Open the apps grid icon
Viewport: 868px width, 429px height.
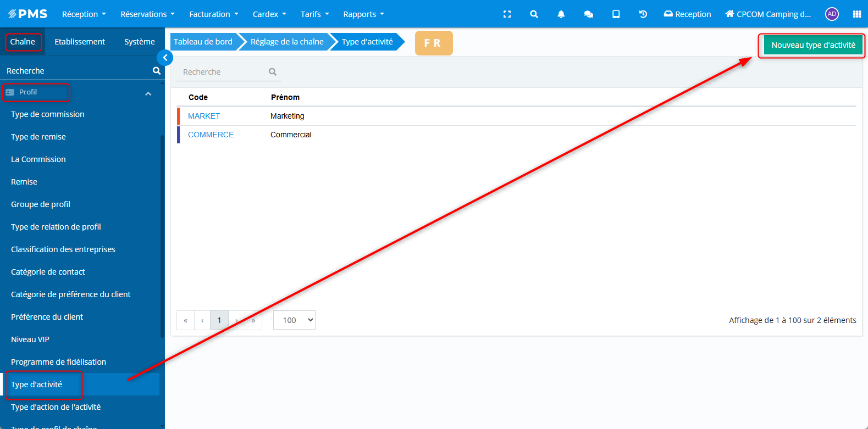[856, 14]
